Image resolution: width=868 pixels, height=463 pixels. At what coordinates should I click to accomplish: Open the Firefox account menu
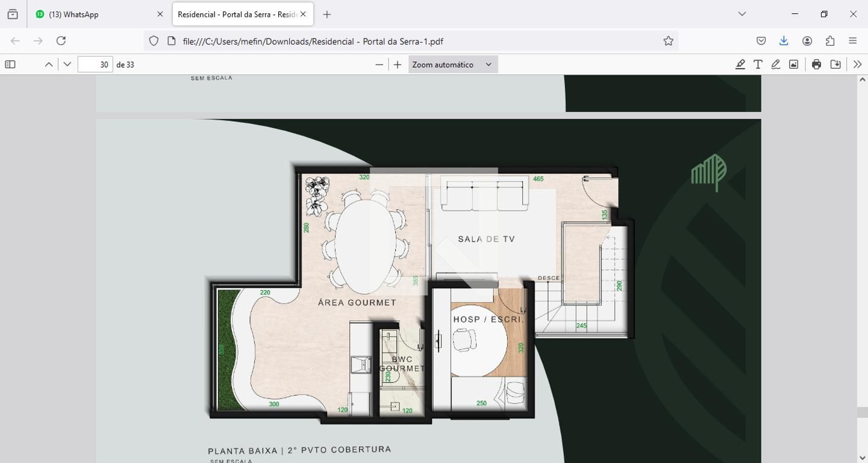pos(807,41)
